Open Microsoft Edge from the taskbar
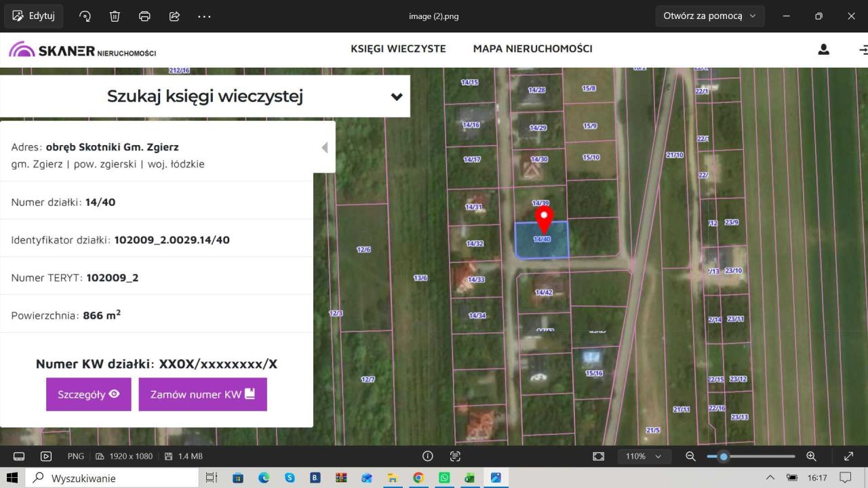Viewport: 868px width, 488px height. point(264,478)
